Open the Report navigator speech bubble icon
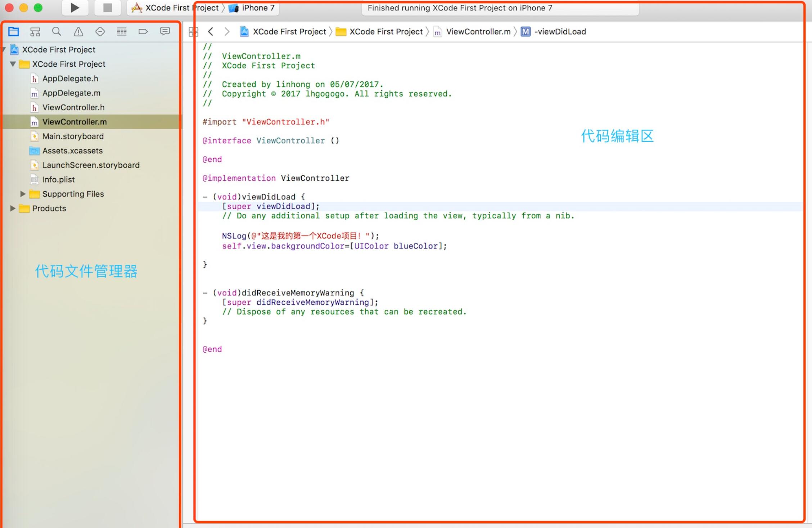This screenshot has width=812, height=528. click(x=165, y=31)
